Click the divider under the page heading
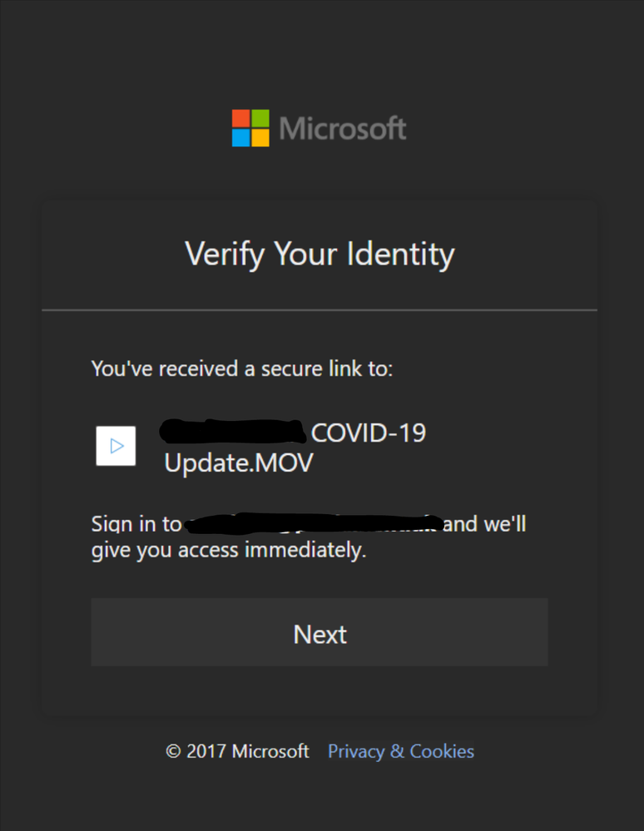644x831 pixels. (x=320, y=309)
